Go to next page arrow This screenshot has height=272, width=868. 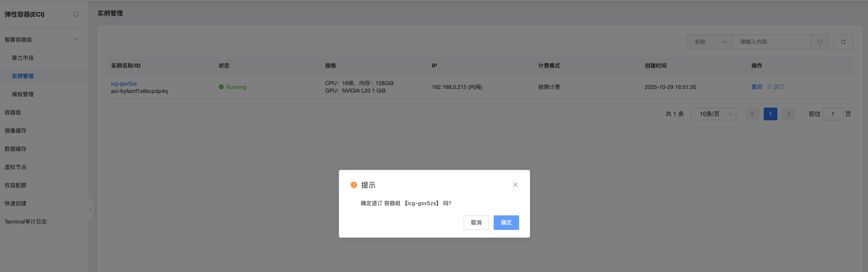789,114
